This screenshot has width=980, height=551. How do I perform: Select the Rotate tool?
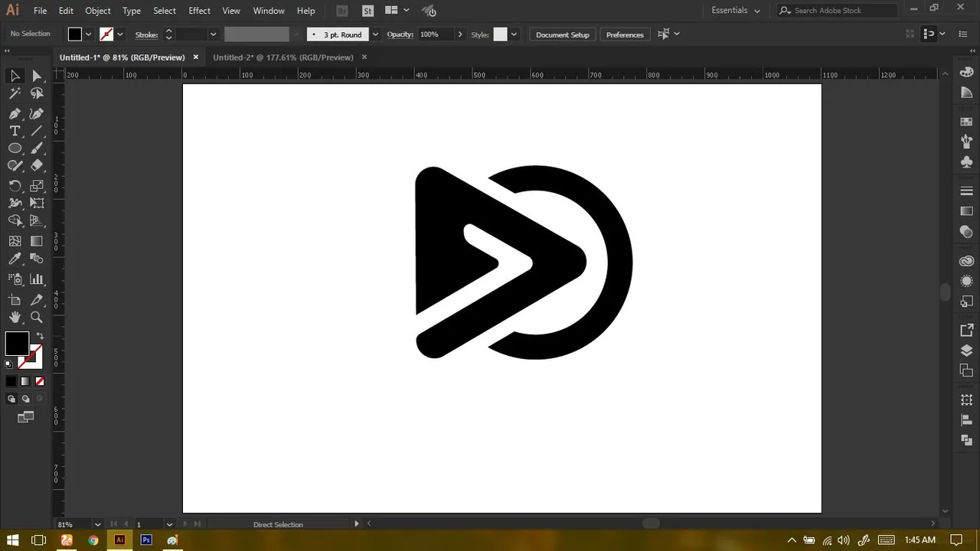(x=15, y=185)
